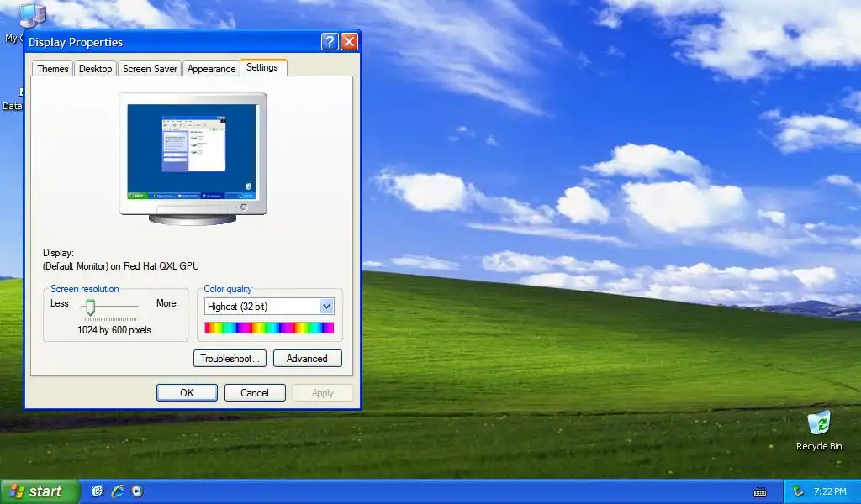The width and height of the screenshot is (861, 504).
Task: Open the Recycle Bin desktop icon
Action: [x=819, y=431]
